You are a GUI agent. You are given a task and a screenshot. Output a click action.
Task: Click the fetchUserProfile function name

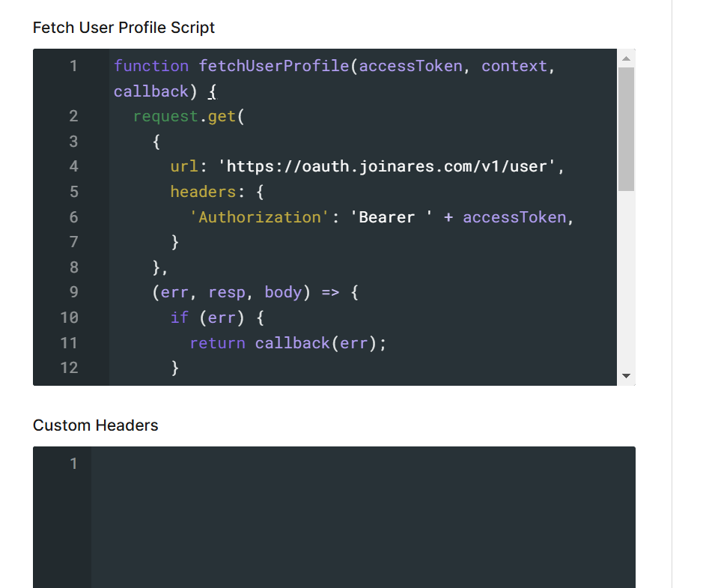point(273,66)
